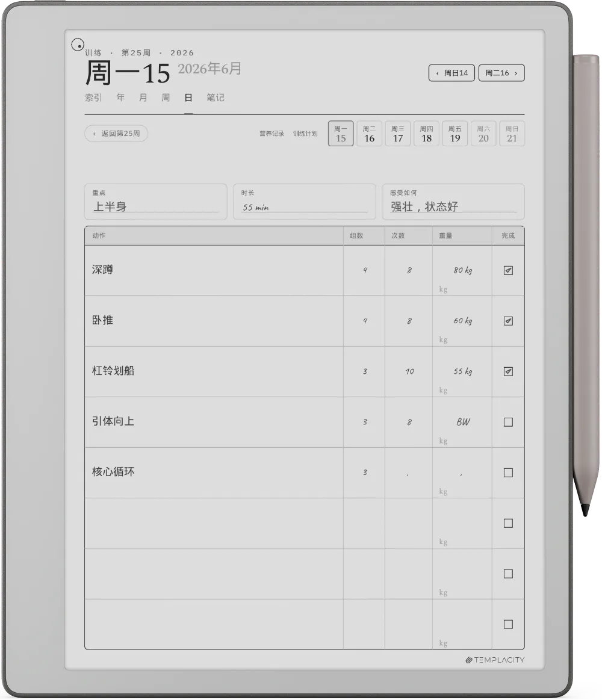The width and height of the screenshot is (602, 700).
Task: Open the 年 view tab
Action: pyautogui.click(x=120, y=98)
